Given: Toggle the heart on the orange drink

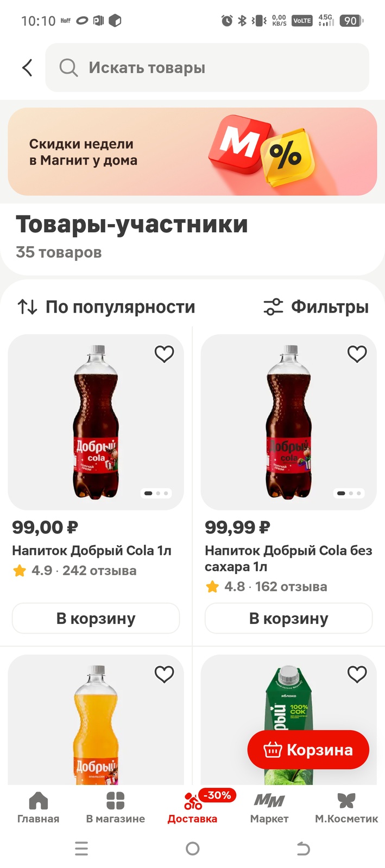Looking at the screenshot, I should click(x=164, y=674).
